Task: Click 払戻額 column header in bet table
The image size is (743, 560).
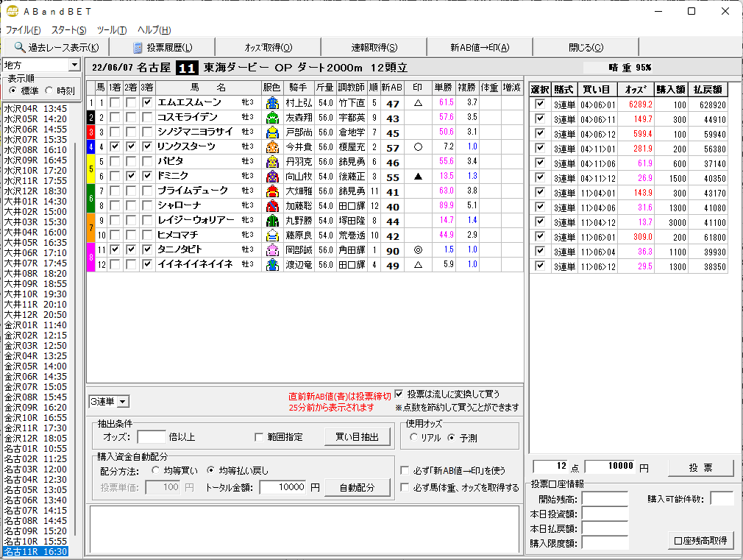Action: coord(708,89)
